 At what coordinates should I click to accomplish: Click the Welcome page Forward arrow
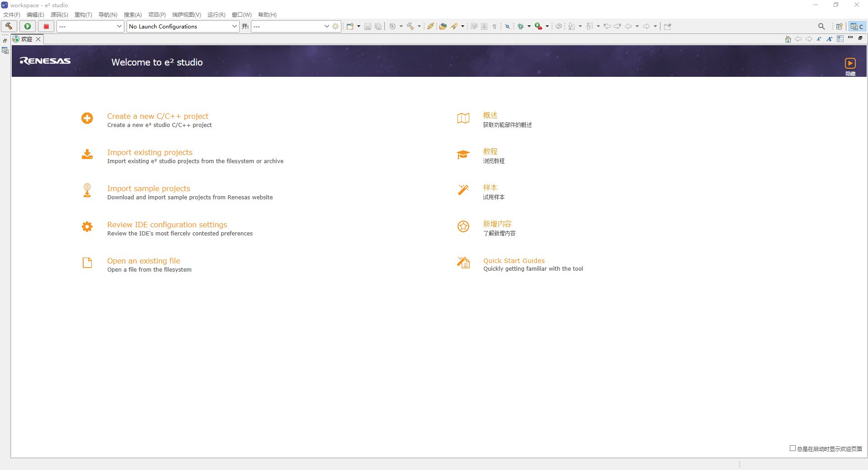(809, 39)
